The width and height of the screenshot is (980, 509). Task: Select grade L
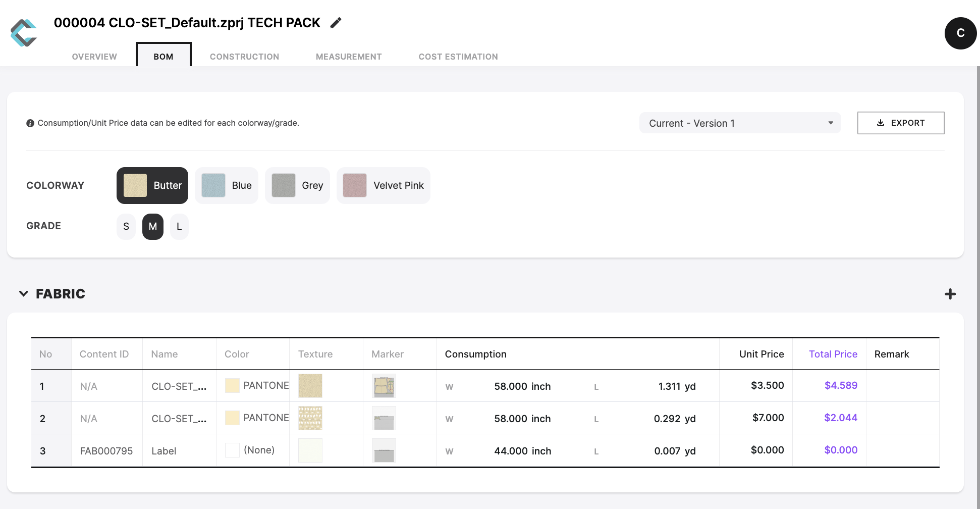coord(179,226)
